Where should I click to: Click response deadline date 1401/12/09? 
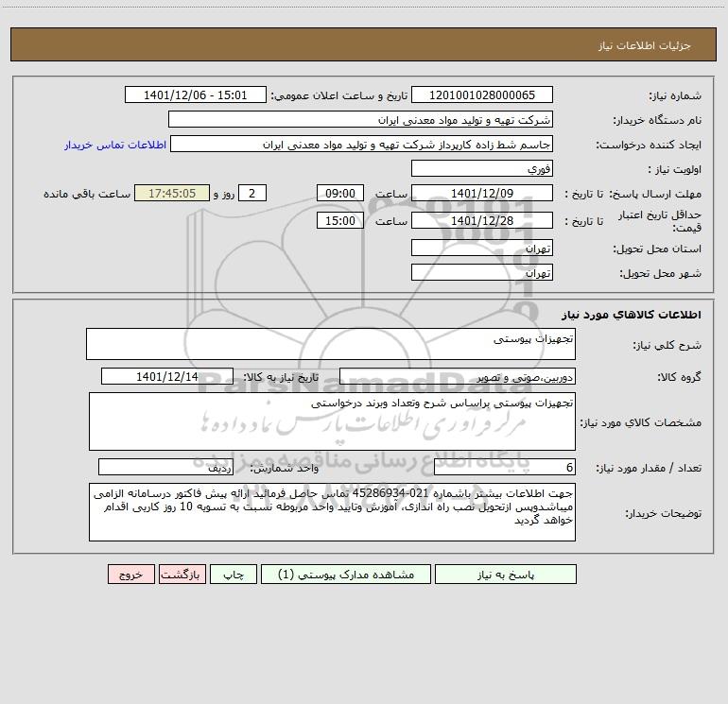[x=482, y=193]
